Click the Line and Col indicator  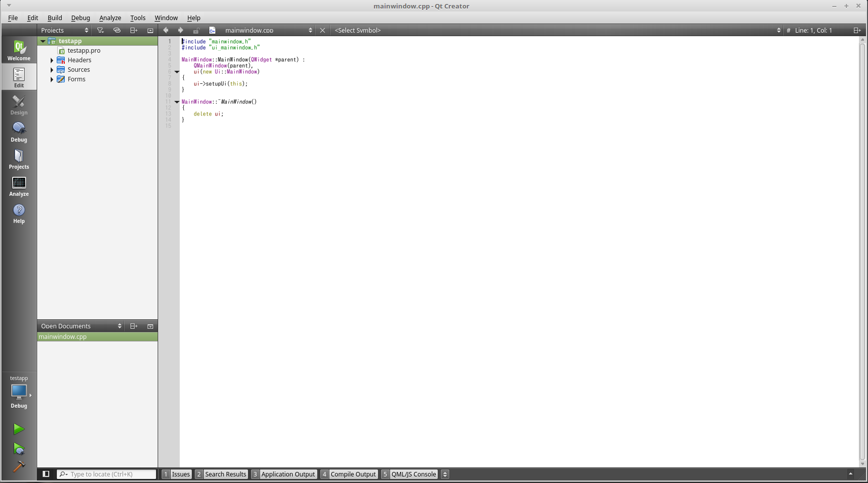[x=813, y=30]
